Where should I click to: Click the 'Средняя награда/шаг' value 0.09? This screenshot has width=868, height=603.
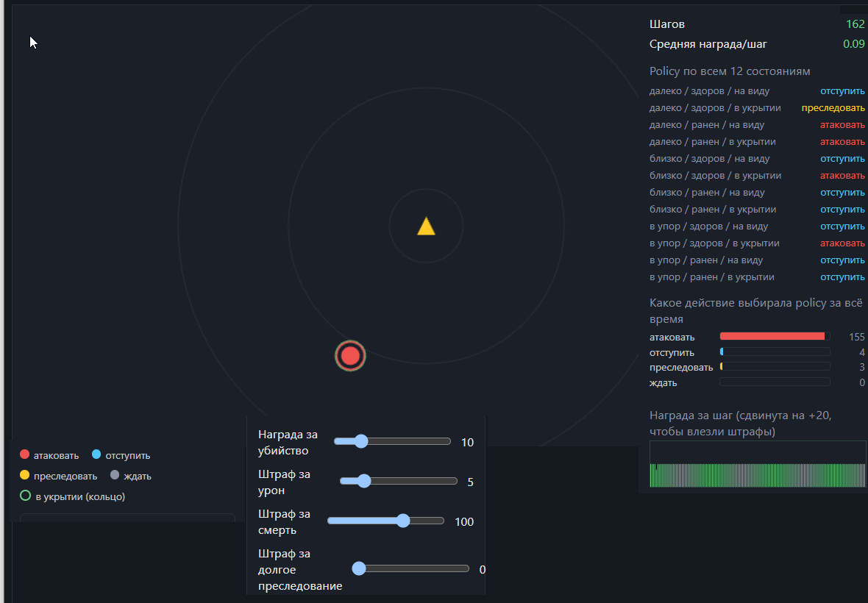pyautogui.click(x=853, y=44)
